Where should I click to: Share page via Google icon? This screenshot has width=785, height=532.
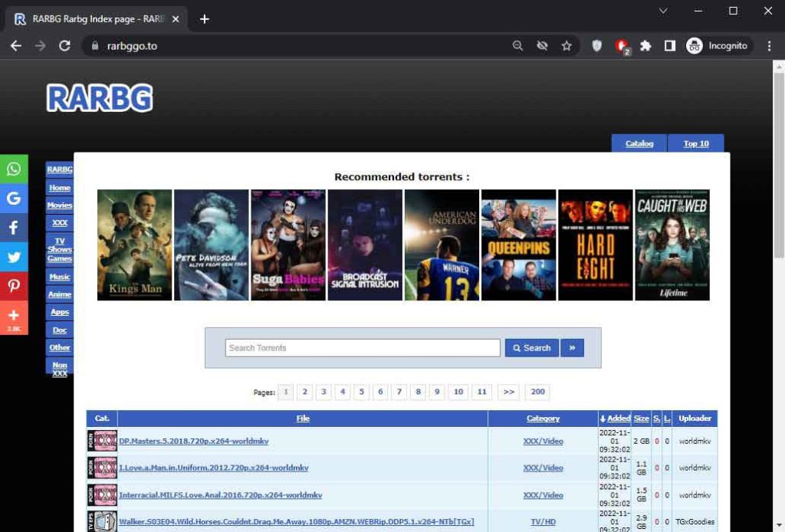click(x=14, y=199)
